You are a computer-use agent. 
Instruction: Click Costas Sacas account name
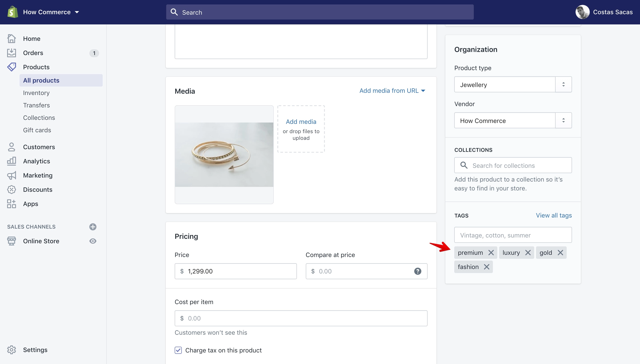(x=613, y=12)
